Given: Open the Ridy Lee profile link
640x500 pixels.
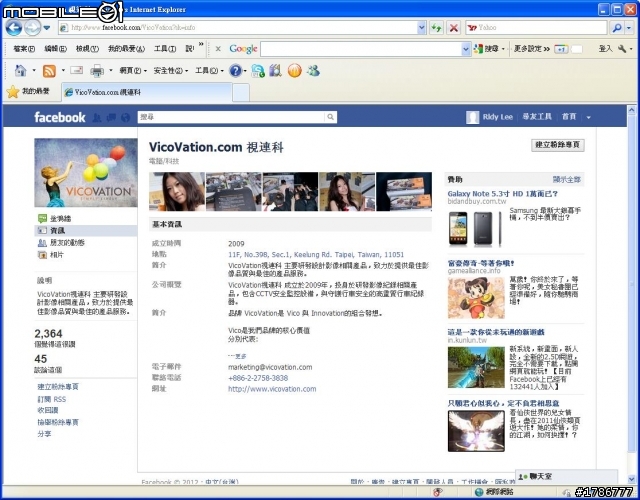Looking at the screenshot, I should point(497,117).
